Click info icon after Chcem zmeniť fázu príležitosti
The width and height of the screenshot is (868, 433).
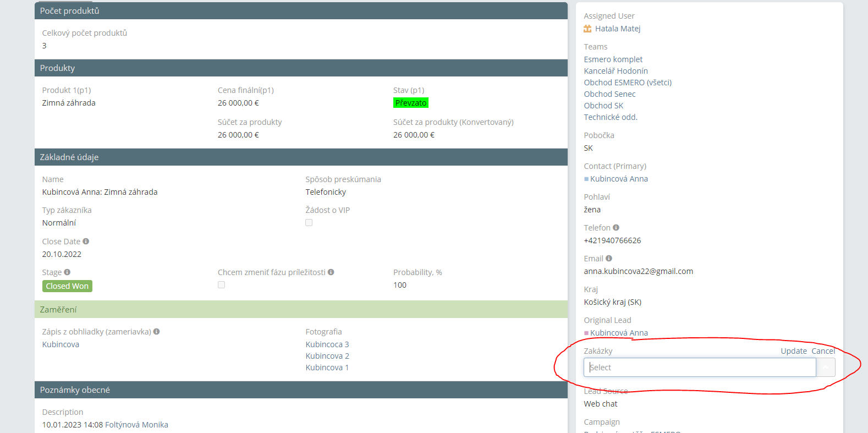331,272
